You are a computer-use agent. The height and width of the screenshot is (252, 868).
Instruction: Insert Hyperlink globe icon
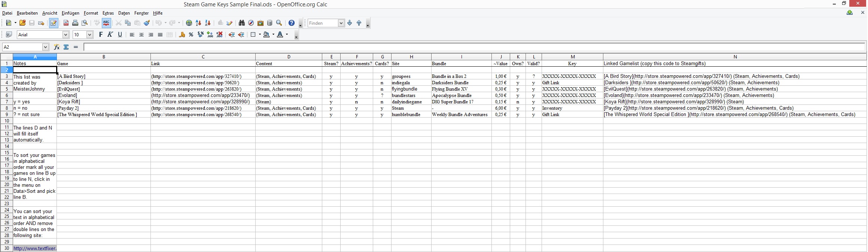[189, 23]
